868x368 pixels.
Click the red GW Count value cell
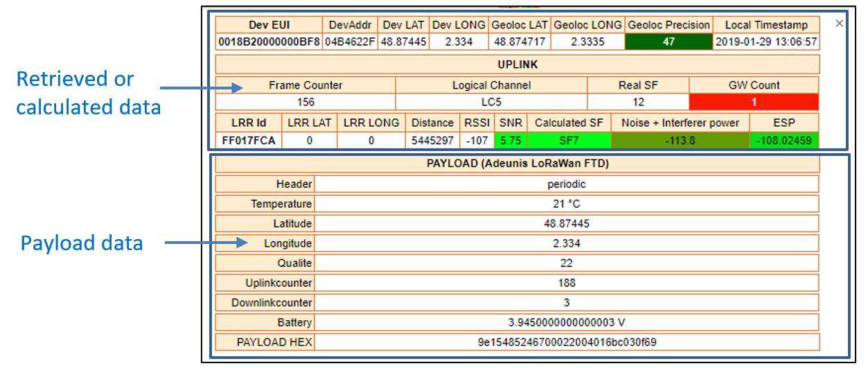[x=754, y=102]
